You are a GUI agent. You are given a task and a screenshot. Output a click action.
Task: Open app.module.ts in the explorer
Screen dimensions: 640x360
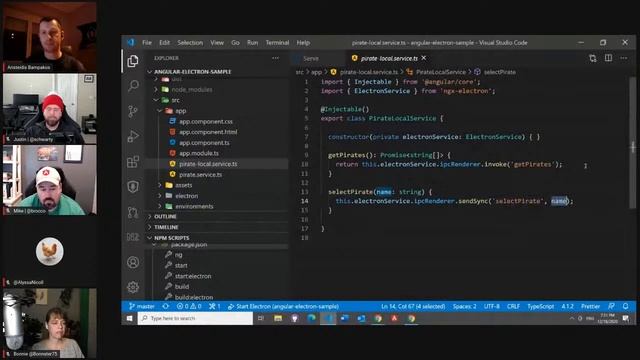click(199, 153)
